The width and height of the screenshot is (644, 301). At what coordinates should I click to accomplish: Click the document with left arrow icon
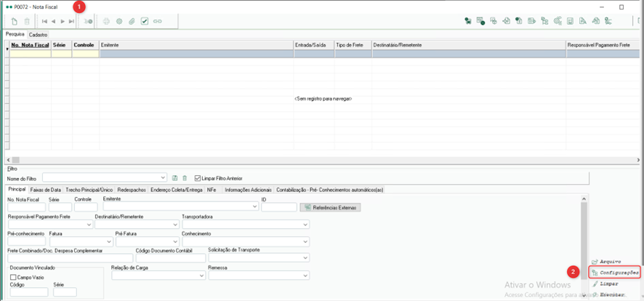click(507, 21)
